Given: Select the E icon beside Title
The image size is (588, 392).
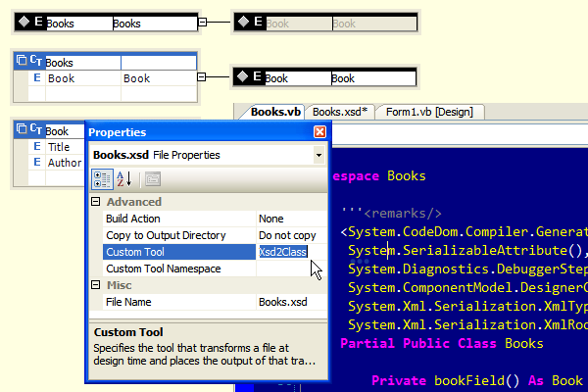Looking at the screenshot, I should click(x=37, y=146).
